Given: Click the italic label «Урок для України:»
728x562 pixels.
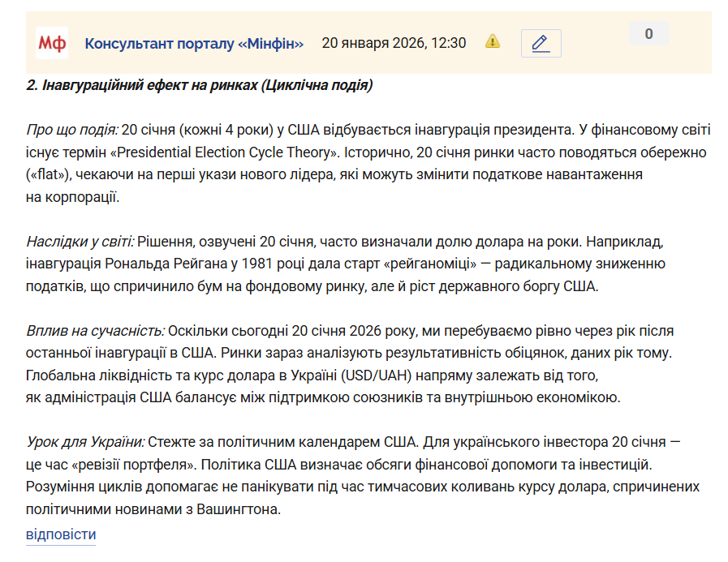Looking at the screenshot, I should click(x=85, y=442).
